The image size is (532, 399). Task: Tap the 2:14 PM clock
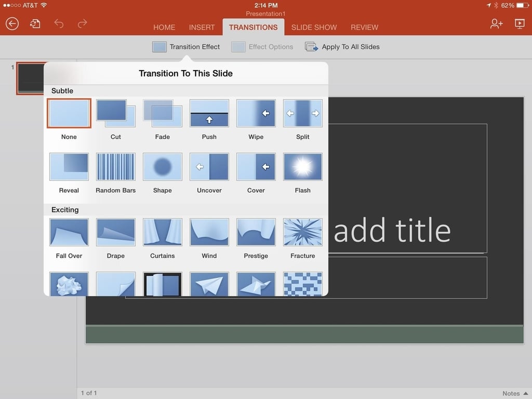(266, 5)
